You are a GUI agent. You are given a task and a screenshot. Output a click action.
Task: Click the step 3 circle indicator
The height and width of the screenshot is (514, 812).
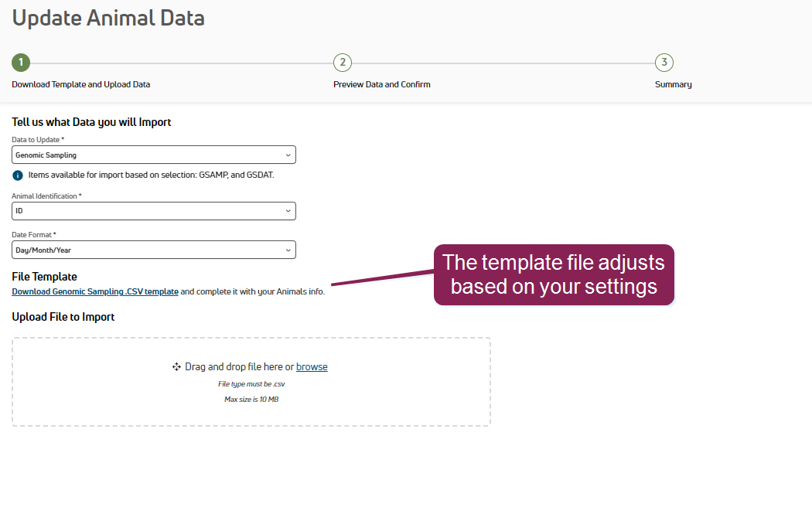pyautogui.click(x=664, y=63)
